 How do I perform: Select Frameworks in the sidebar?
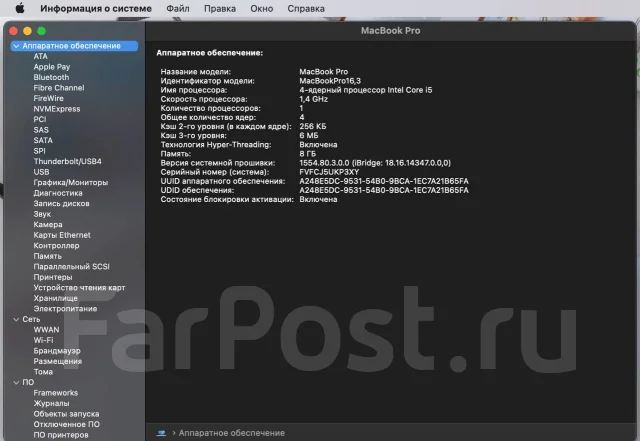coord(56,393)
